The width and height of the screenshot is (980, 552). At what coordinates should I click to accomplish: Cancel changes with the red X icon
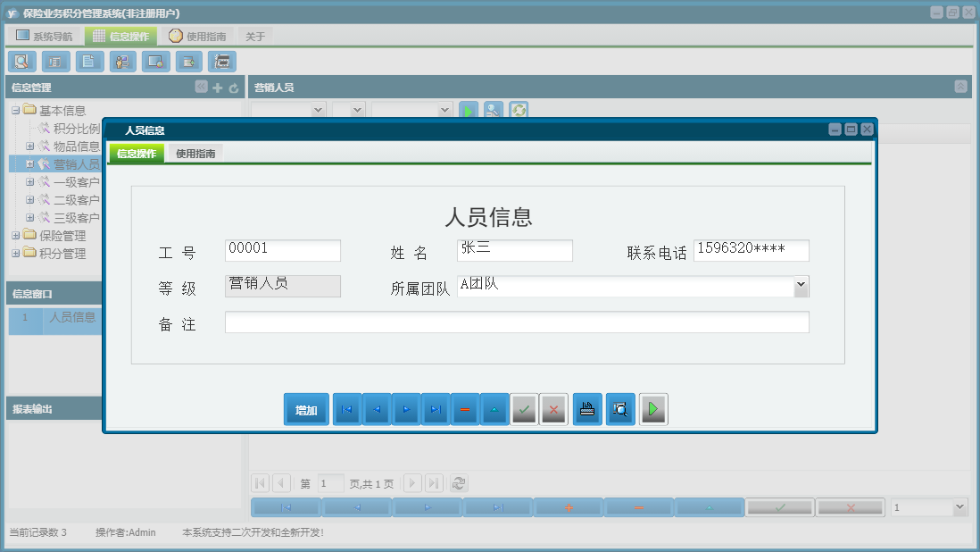point(553,408)
